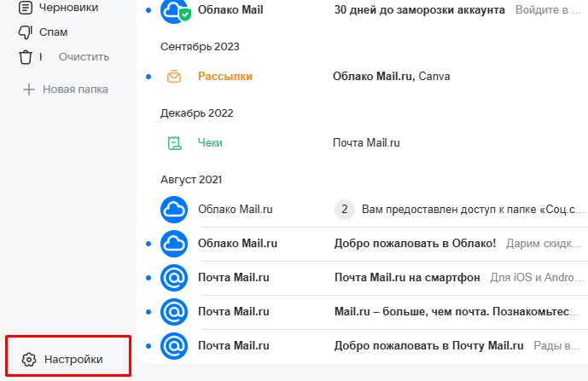Viewport: 588px width, 381px height.
Task: Open Добро пожаловать в Облако! email
Action: 415,244
